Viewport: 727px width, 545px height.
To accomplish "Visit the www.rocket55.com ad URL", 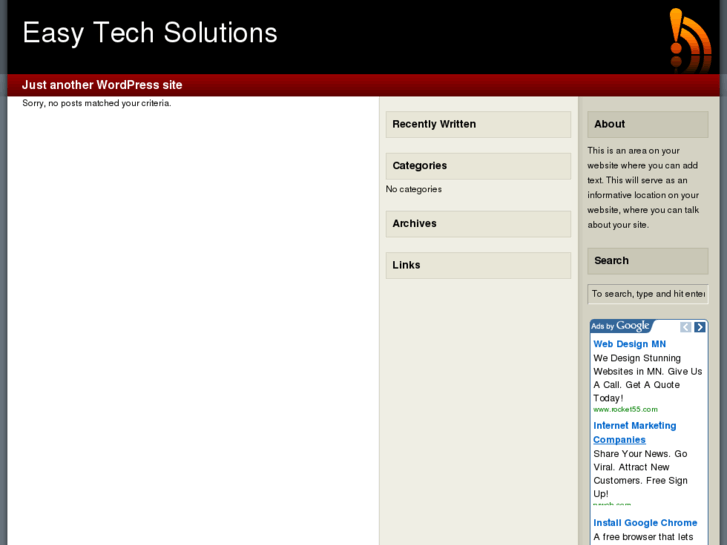I will tap(625, 409).
